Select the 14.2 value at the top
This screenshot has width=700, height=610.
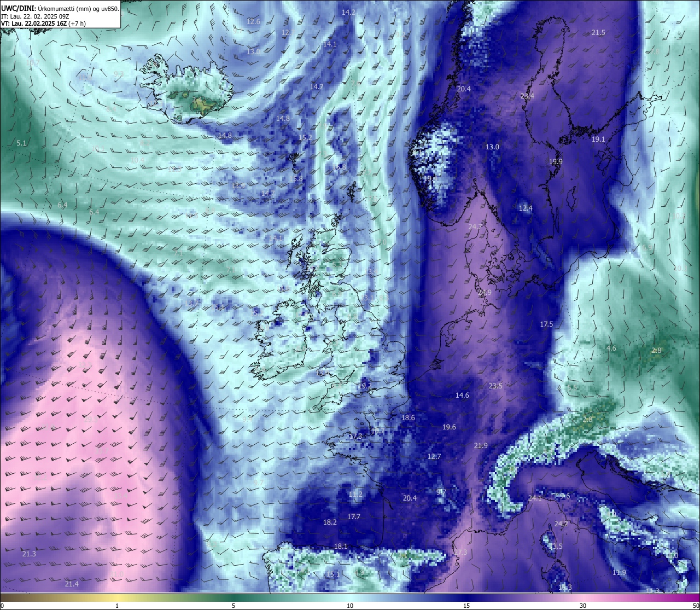[x=348, y=12]
